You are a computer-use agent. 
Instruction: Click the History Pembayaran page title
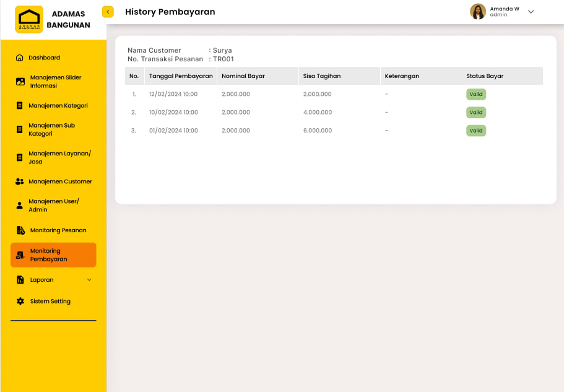coord(170,12)
